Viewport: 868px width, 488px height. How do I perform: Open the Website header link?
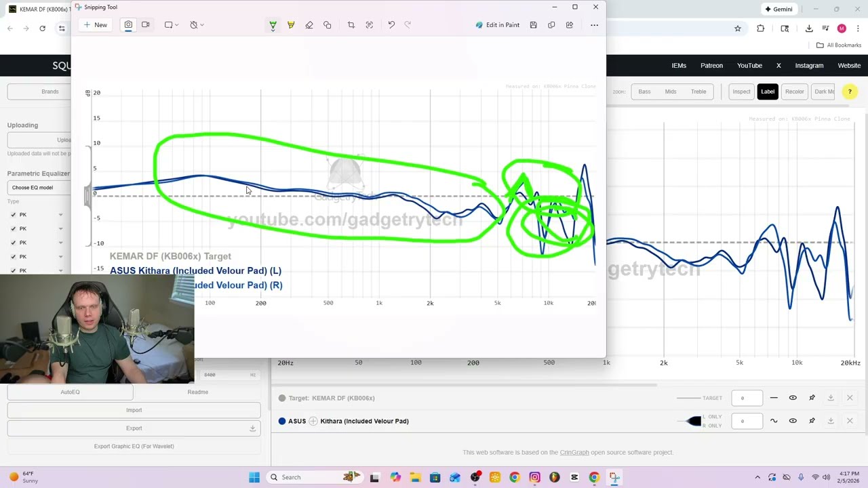coord(849,66)
